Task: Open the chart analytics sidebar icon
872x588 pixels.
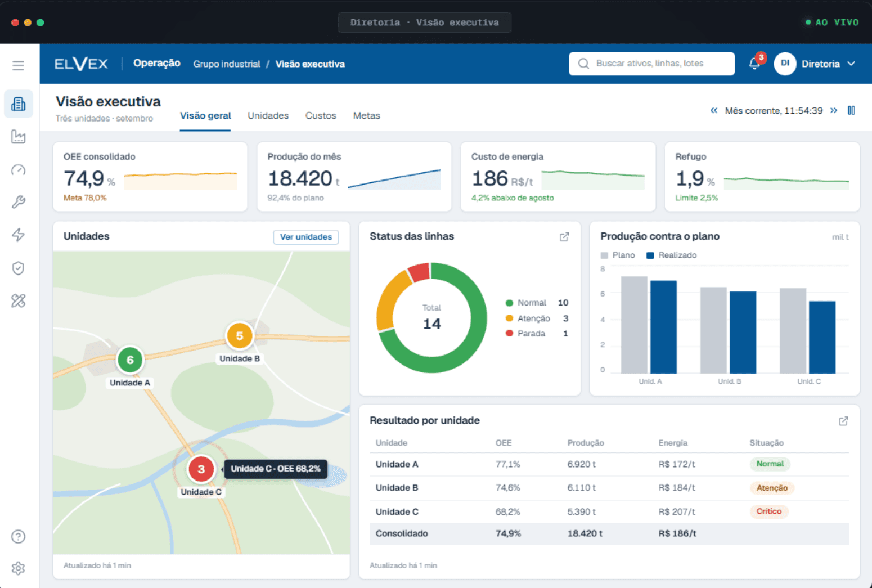Action: point(18,137)
